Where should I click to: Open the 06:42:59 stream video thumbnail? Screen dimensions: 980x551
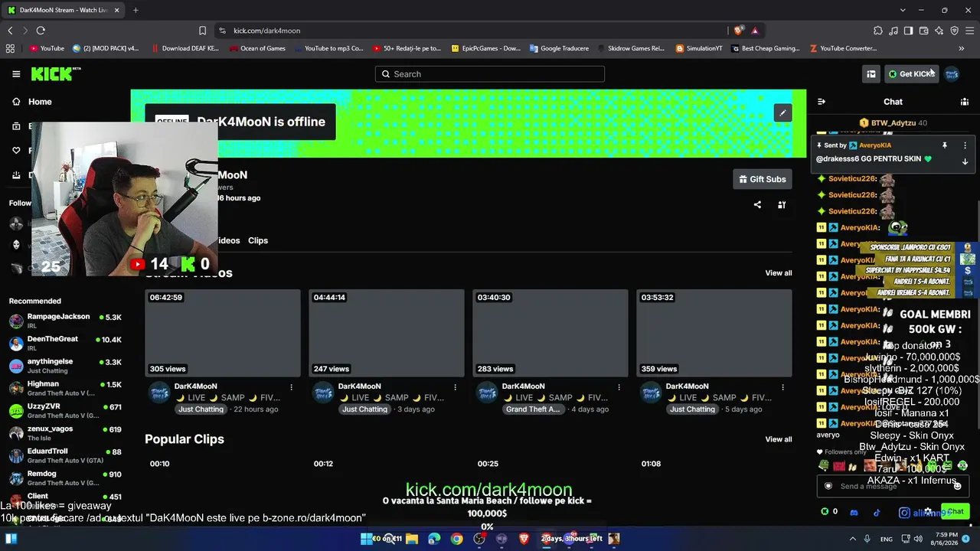[x=223, y=333]
